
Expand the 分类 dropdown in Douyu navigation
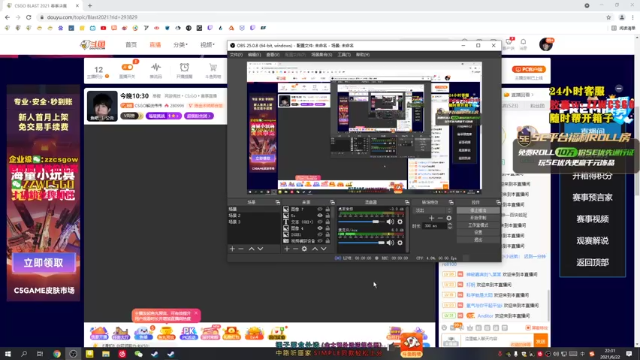(x=180, y=44)
